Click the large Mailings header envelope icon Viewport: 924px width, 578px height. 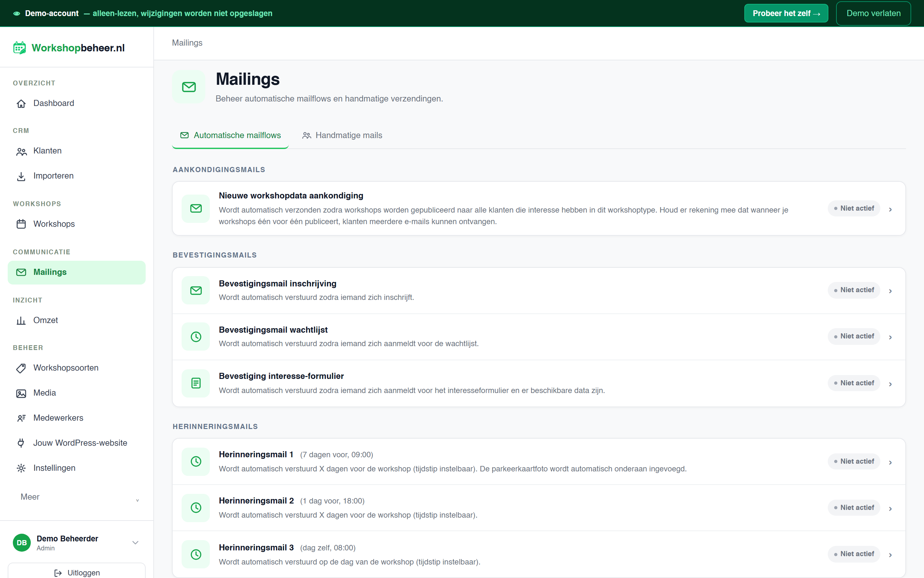pos(189,87)
